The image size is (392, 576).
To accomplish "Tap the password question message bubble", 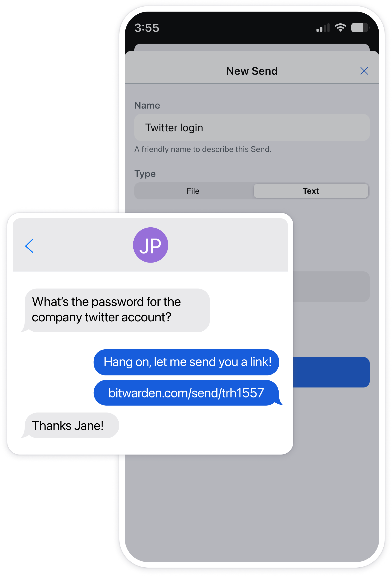I will coord(115,310).
